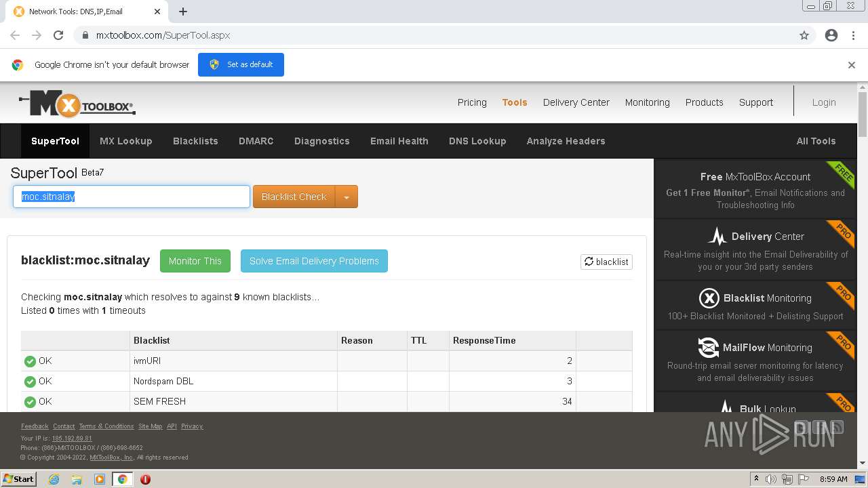This screenshot has width=868, height=488.
Task: Click the MxToolbox logo
Action: [x=77, y=104]
